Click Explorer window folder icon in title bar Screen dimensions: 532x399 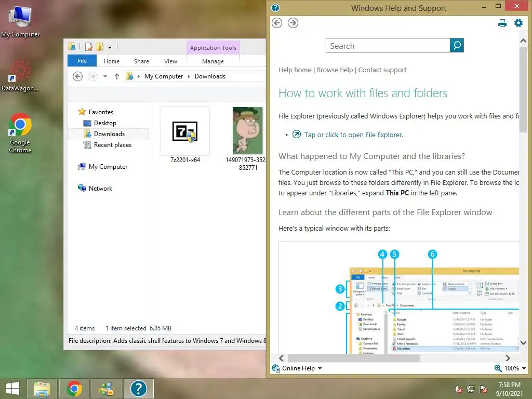(72, 46)
